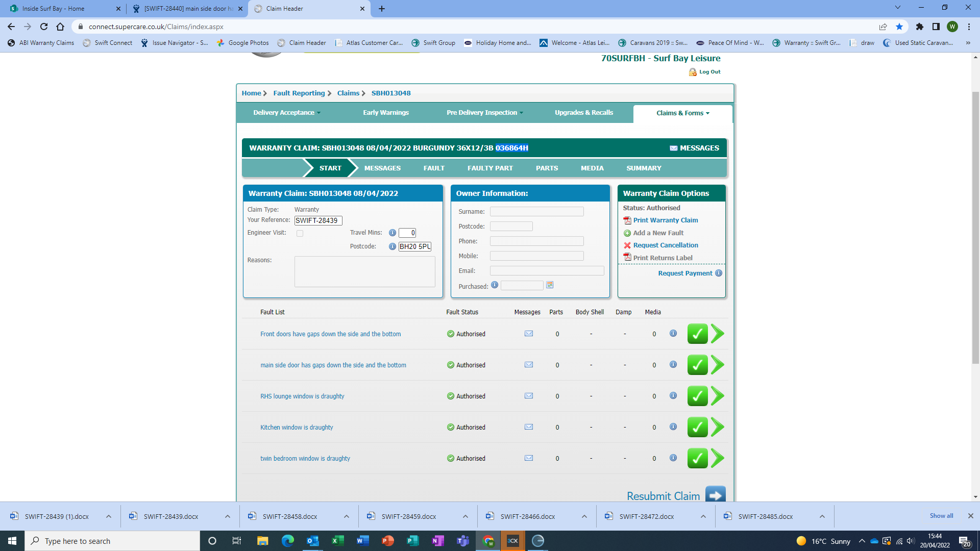Tick the Engineer Visit checkbox
This screenshot has width=980, height=551.
[x=300, y=233]
